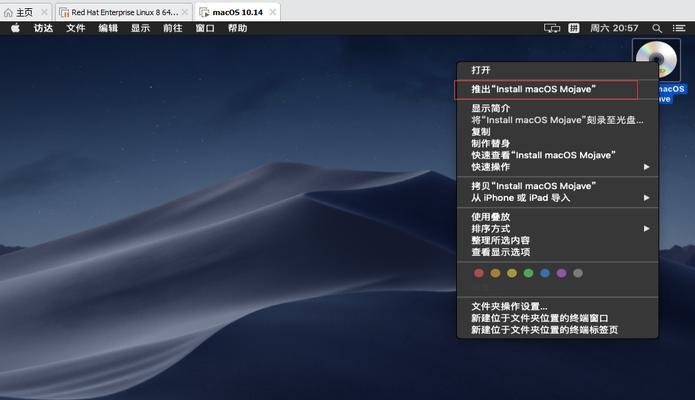
Task: Select the macOS 10.14 tab
Action: (x=238, y=12)
